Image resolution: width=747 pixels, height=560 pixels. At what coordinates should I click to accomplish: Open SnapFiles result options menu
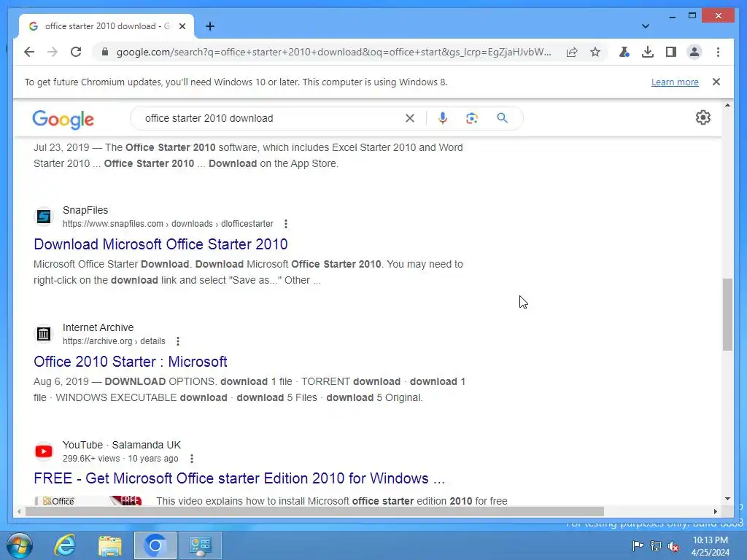click(x=286, y=224)
